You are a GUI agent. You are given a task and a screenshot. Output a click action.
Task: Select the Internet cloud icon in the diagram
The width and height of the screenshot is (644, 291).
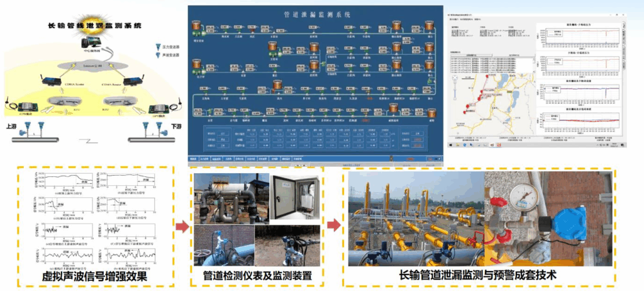tap(92, 66)
